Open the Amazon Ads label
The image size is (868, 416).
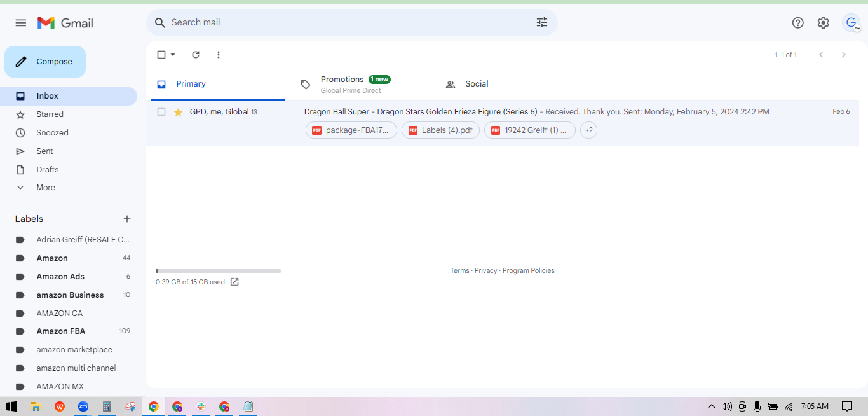[x=69, y=277]
